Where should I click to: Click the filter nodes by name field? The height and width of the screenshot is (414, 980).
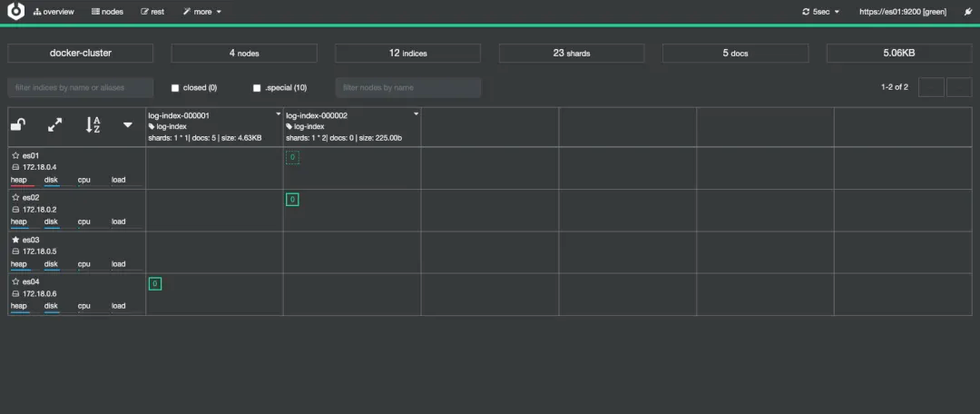coord(408,87)
